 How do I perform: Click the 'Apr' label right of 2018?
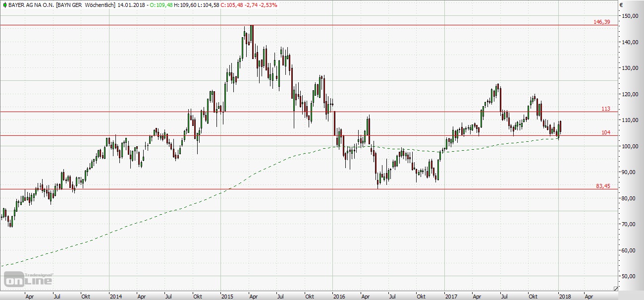click(x=589, y=297)
